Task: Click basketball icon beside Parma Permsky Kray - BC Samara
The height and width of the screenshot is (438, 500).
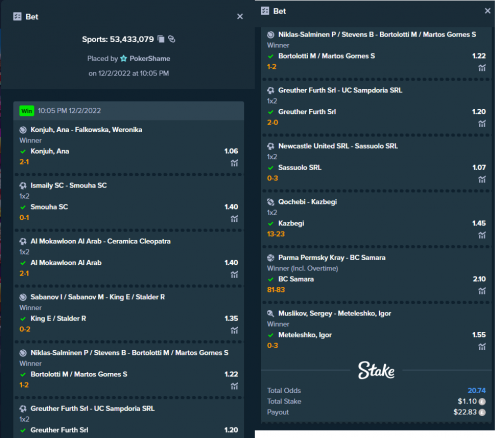Action: pyautogui.click(x=271, y=258)
